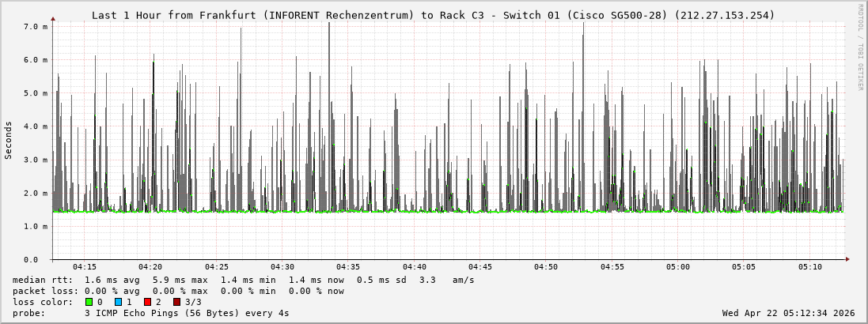
Task: Click the red arrow at the x-axis end
Action: tap(847, 259)
